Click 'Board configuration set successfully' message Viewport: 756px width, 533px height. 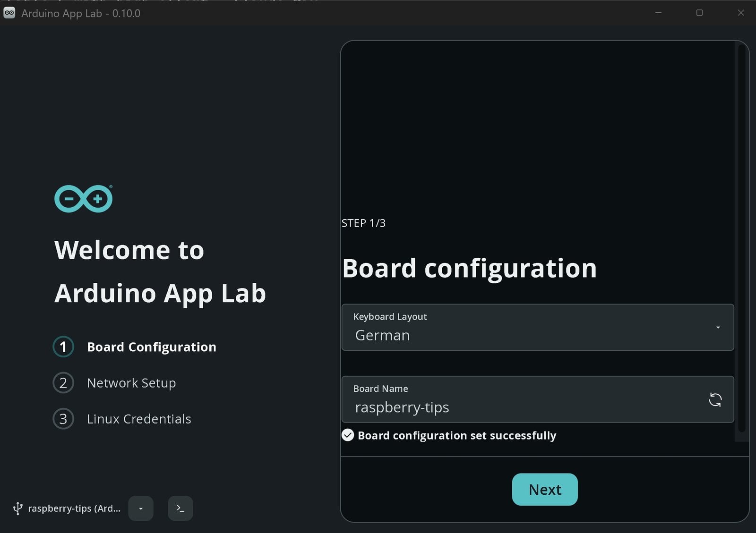tap(457, 435)
